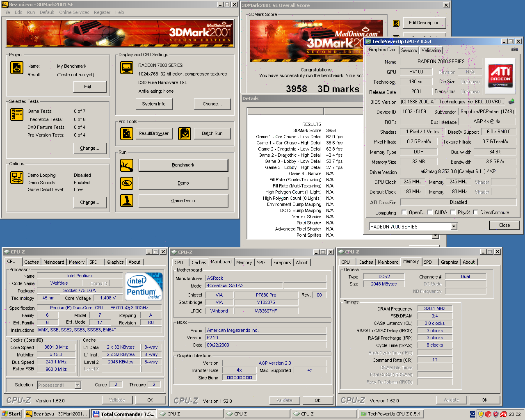
Task: Click the Options demo looping icon
Action: 17,178
